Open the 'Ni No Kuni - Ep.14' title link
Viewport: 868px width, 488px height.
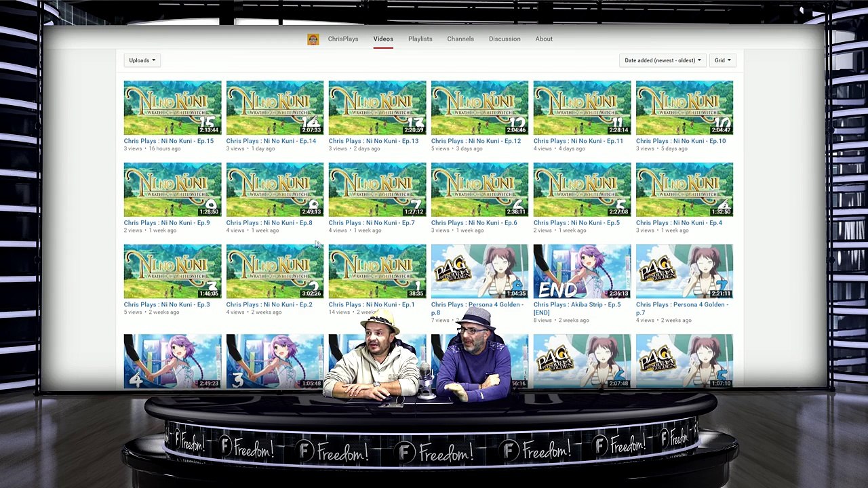271,141
